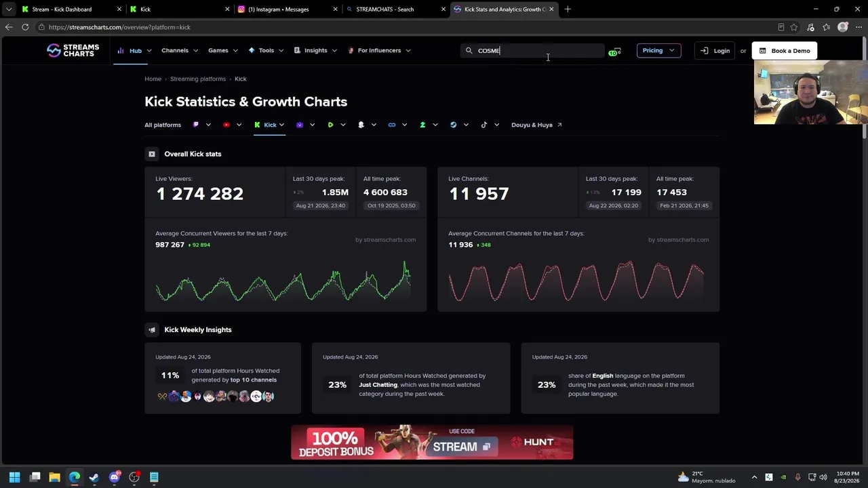Switch to Instagram Messages browser tab
This screenshot has width=868, height=488.
tap(288, 9)
